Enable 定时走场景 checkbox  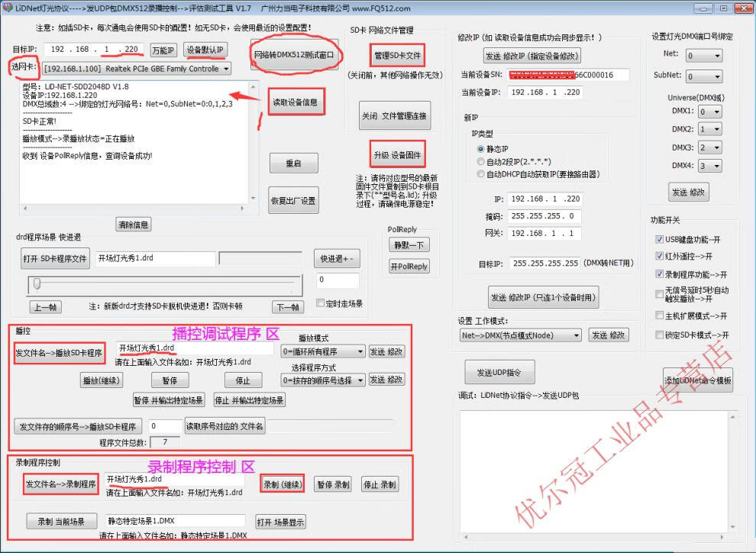pos(320,302)
